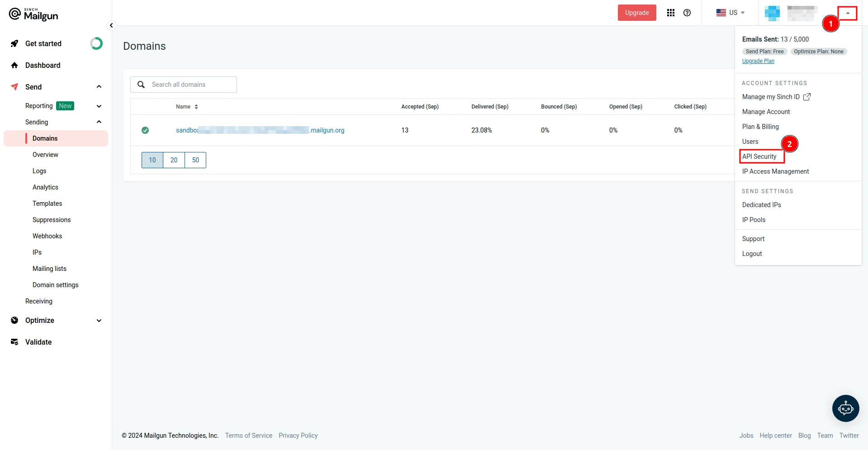Screen dimensions: 868x450
Task: Click the search magnifier icon
Action: point(141,85)
